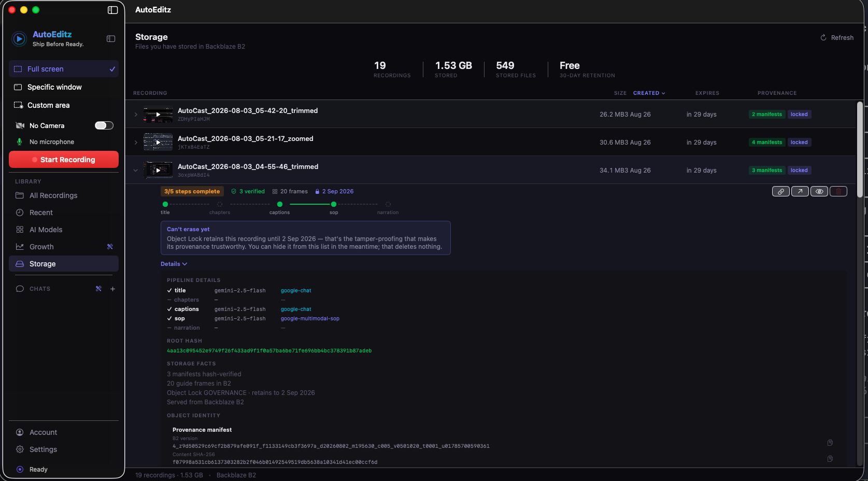Expand the 05-42-20_trimmed recording row
The height and width of the screenshot is (481, 868).
(x=136, y=115)
